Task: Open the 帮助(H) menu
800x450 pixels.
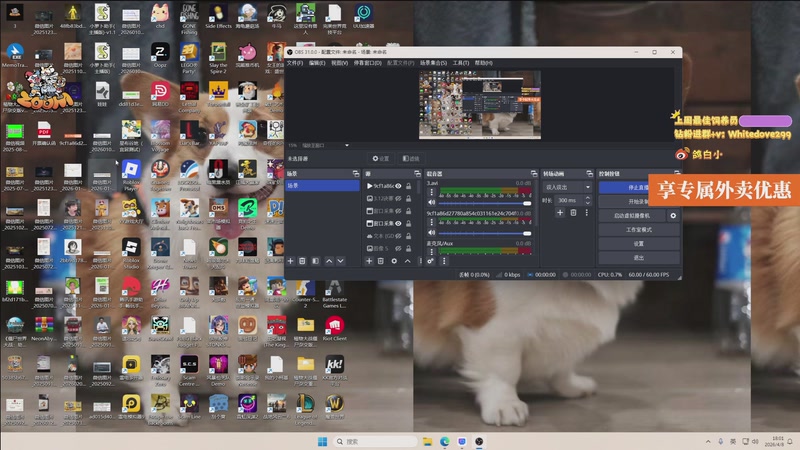Action: [483, 63]
